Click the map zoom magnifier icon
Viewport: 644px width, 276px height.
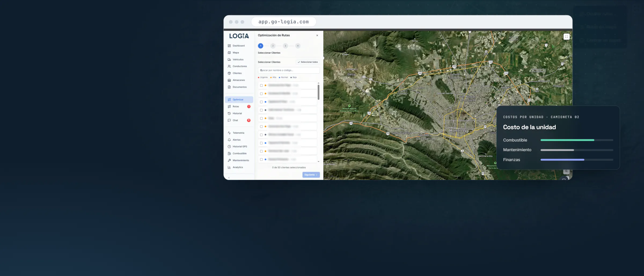(x=566, y=171)
